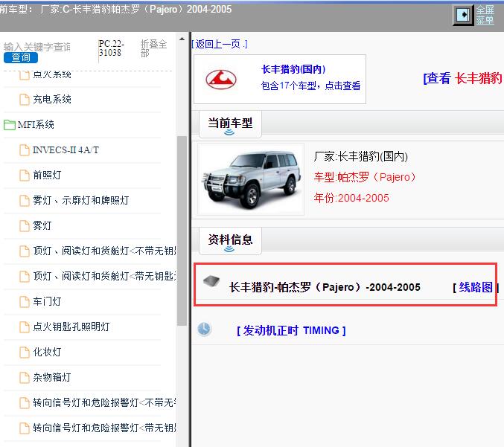Viewport: 504px width, 447px height.
Task: Click 返回上一页 link
Action: coord(220,44)
